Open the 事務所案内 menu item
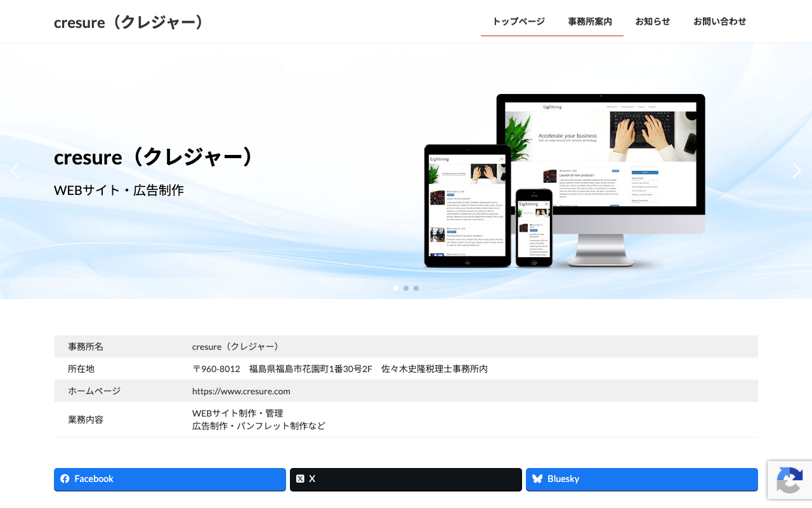The height and width of the screenshot is (508, 812). click(x=590, y=22)
